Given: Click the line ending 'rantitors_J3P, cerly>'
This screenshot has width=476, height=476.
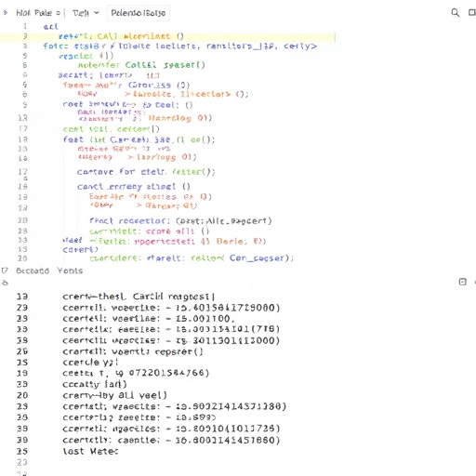Looking at the screenshot, I should click(179, 46).
